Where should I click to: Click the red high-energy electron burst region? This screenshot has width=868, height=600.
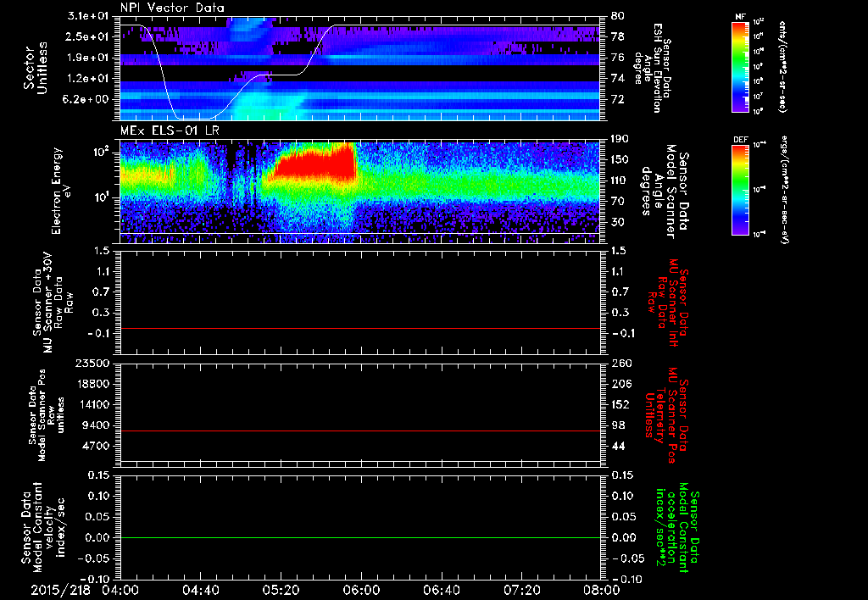pos(313,164)
